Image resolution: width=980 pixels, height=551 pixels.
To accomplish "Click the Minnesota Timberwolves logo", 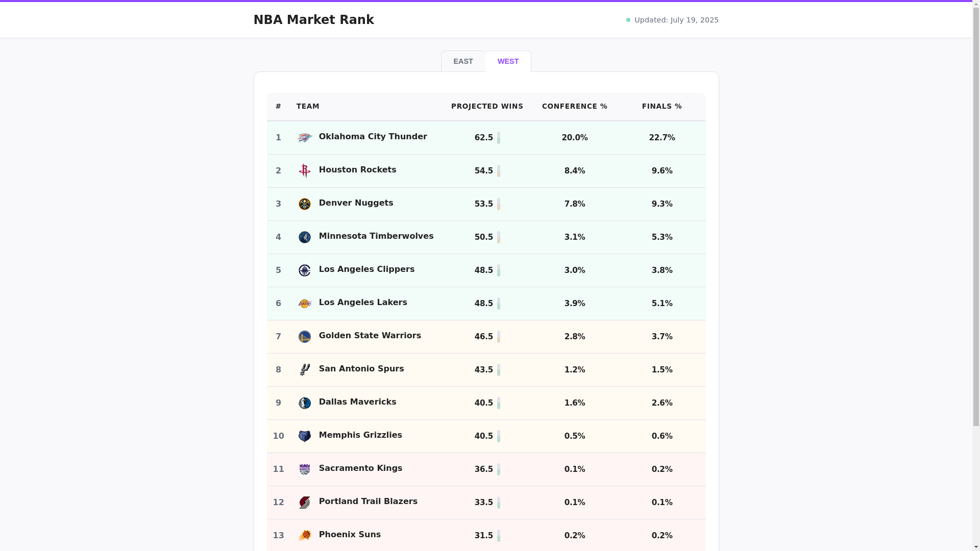I will (x=305, y=237).
